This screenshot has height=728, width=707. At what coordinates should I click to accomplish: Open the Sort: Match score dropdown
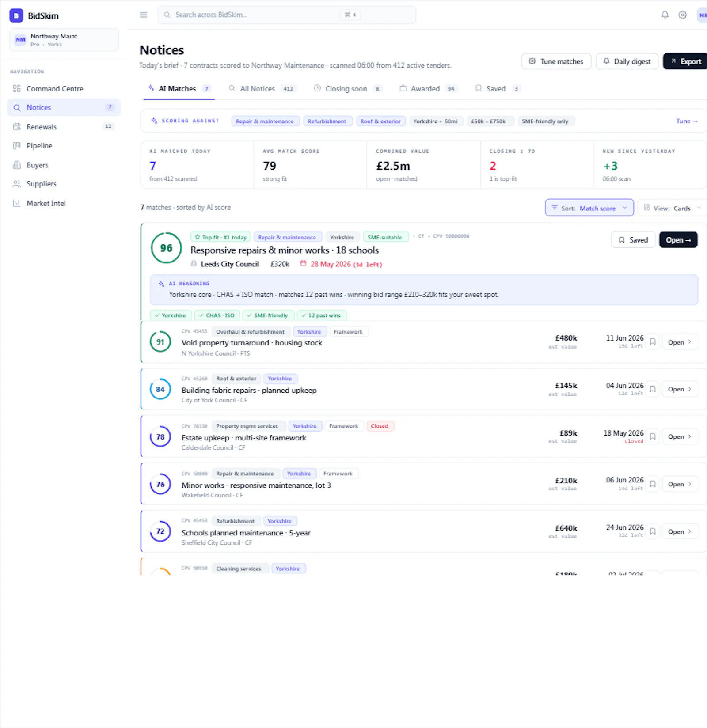589,208
